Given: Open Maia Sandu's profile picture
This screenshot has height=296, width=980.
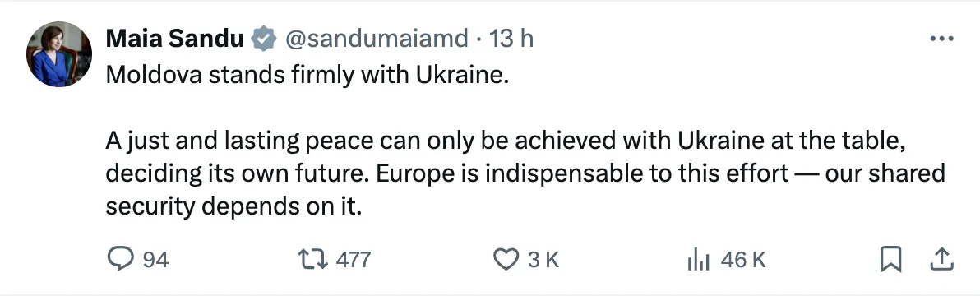Looking at the screenshot, I should click(58, 54).
